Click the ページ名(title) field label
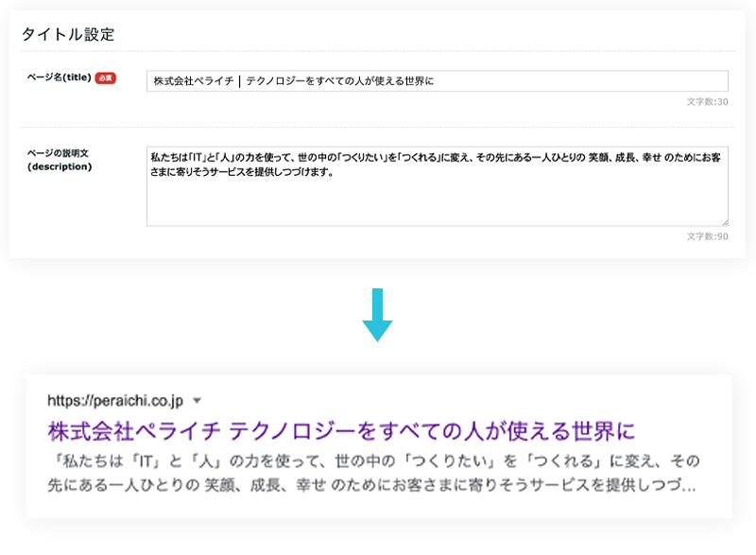 click(59, 78)
